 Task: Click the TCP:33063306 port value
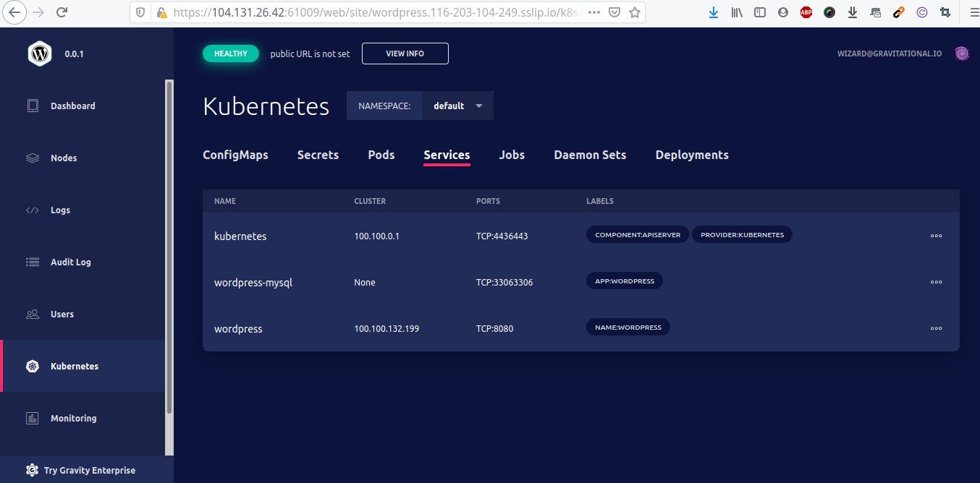click(x=504, y=283)
